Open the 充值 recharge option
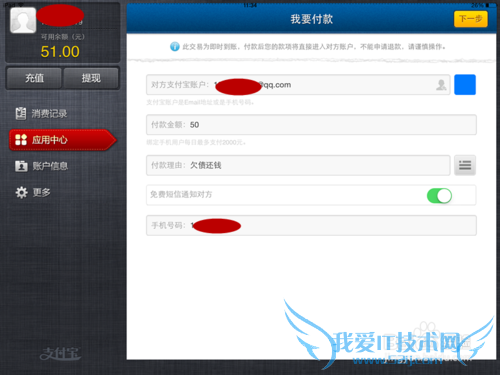This screenshot has height=375, width=500. tap(34, 78)
